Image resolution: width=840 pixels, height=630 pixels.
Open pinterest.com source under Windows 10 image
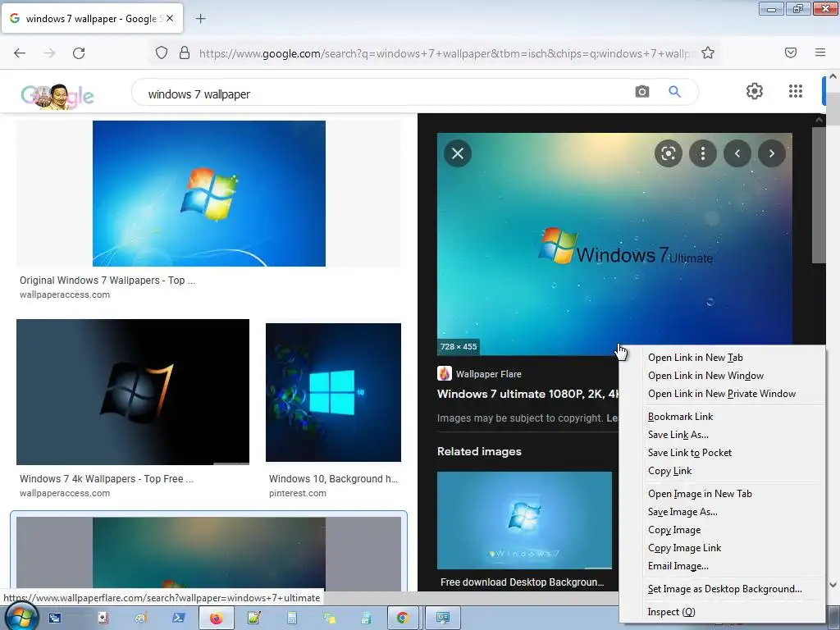(297, 493)
